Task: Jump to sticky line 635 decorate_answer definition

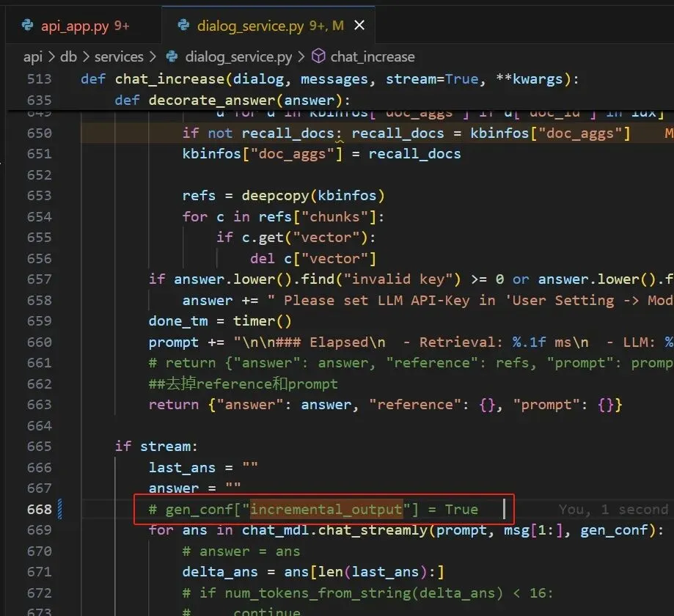Action: [x=232, y=100]
